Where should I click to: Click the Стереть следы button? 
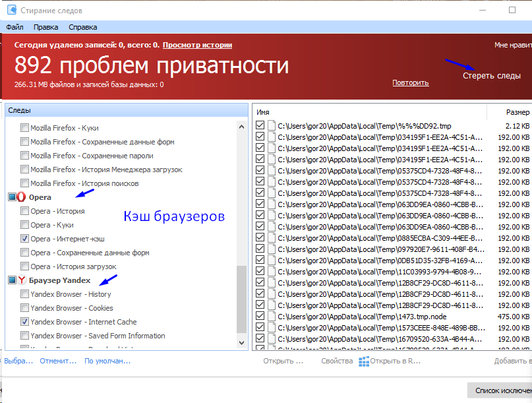pyautogui.click(x=491, y=76)
